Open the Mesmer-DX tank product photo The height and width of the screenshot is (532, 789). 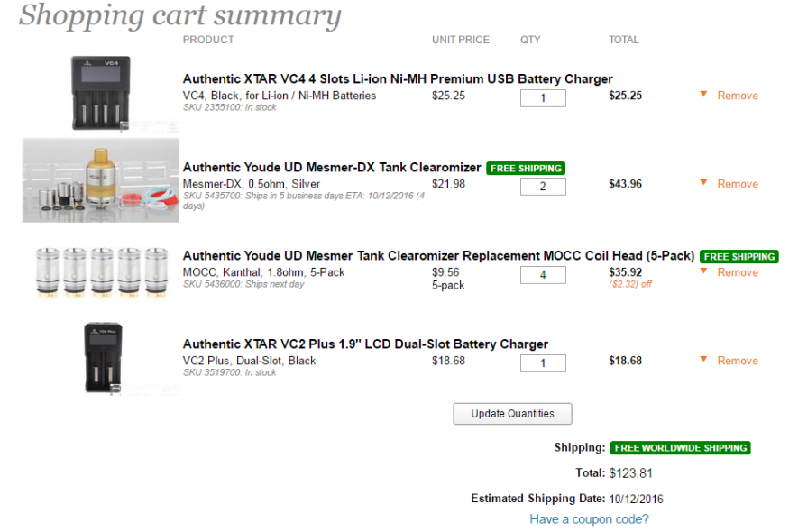pos(101,180)
